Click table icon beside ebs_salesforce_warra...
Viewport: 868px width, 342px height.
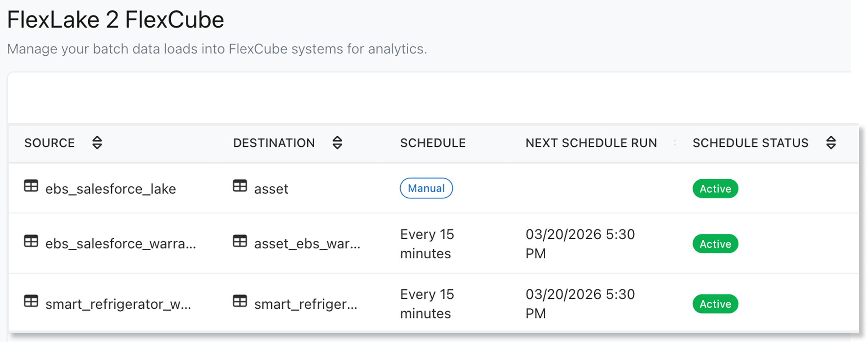(31, 241)
